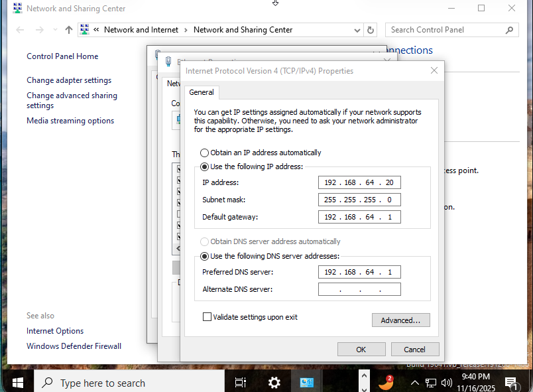Select 'Obtain an IP address automatically'
The image size is (533, 392).
204,153
